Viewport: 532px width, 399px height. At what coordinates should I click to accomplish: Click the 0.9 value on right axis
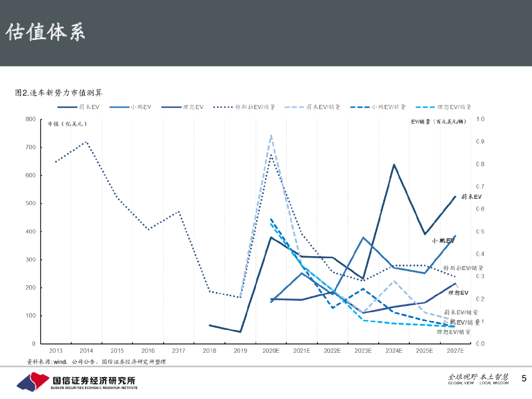click(480, 141)
